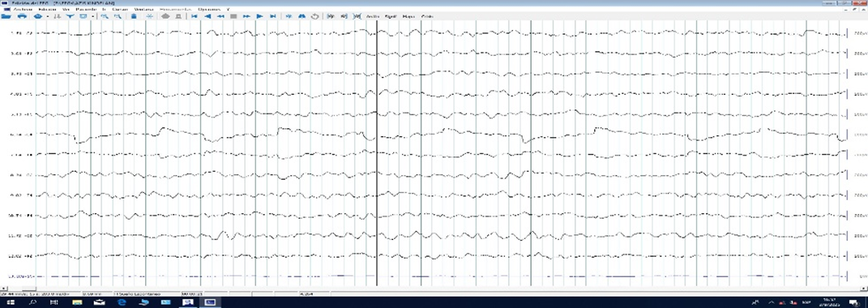Expand dropdown arrow next to monitor icon
Viewport: 868px width, 308px height.
tap(92, 17)
